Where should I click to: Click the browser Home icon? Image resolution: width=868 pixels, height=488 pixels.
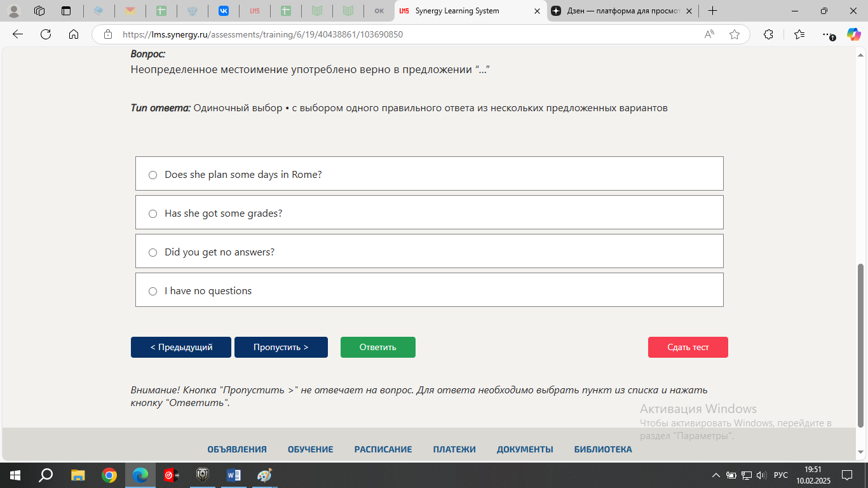coord(74,35)
